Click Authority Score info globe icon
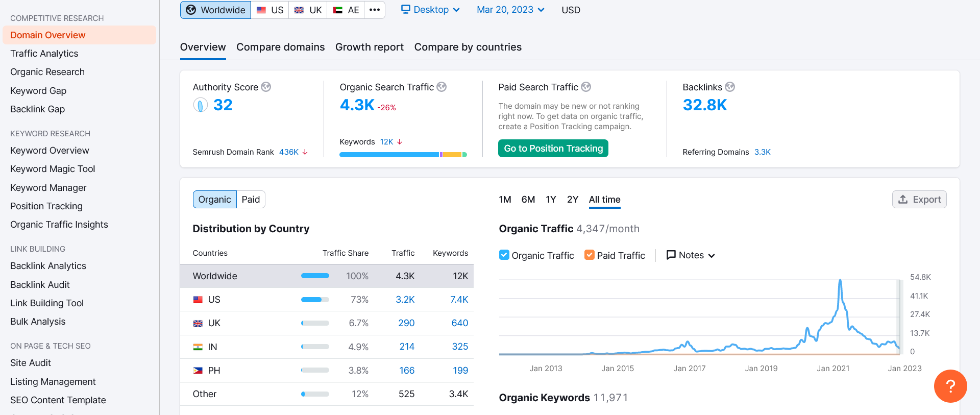 click(266, 87)
